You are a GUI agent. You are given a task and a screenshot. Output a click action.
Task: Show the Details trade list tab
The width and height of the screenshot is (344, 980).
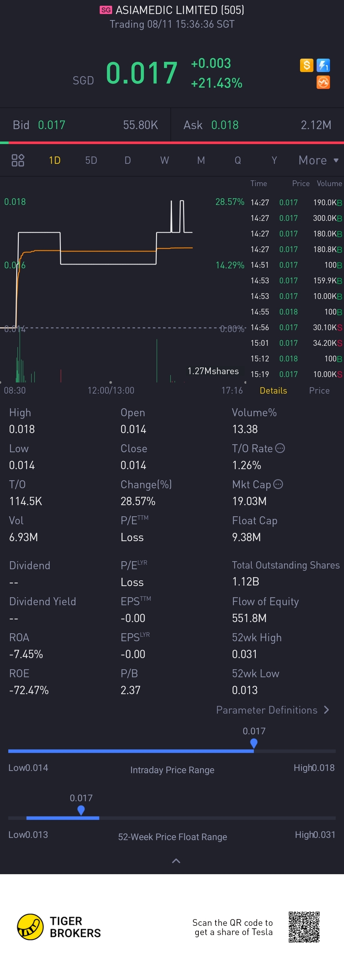click(273, 391)
